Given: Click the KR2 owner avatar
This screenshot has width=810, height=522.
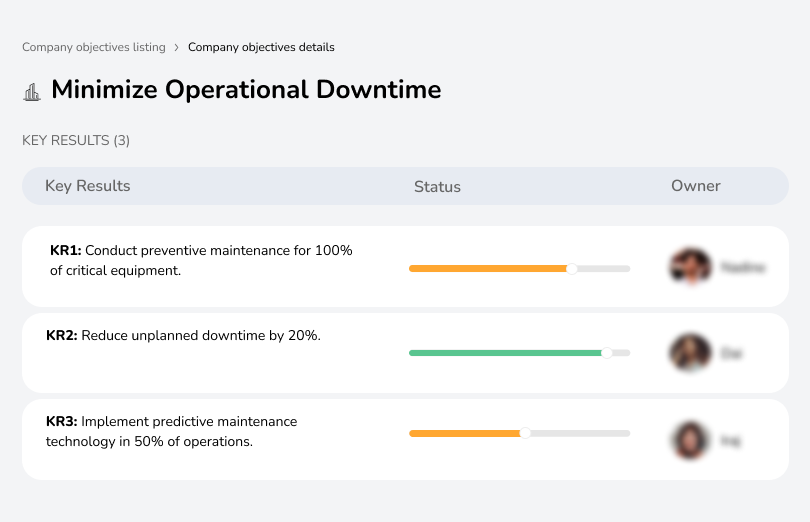Looking at the screenshot, I should tap(690, 352).
